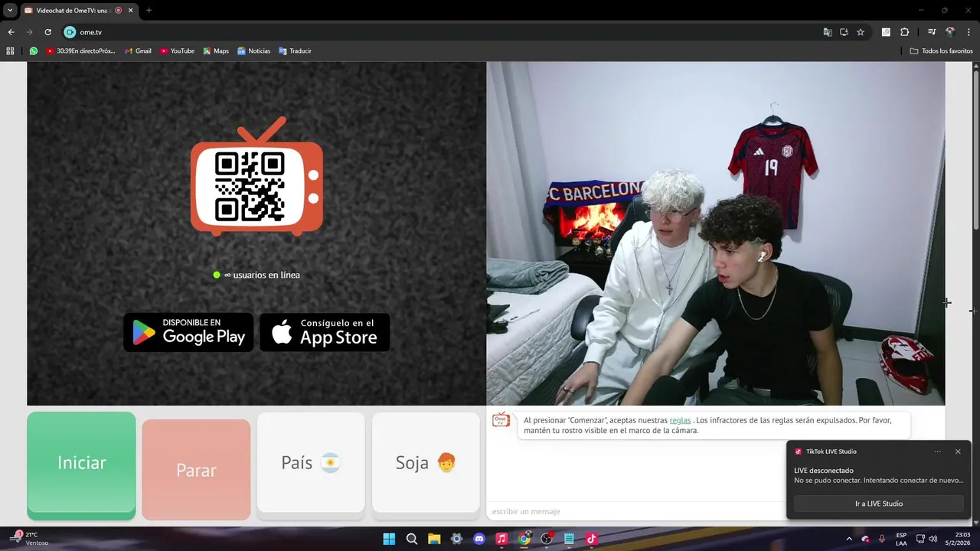Click the webcam video preview

coord(715,233)
